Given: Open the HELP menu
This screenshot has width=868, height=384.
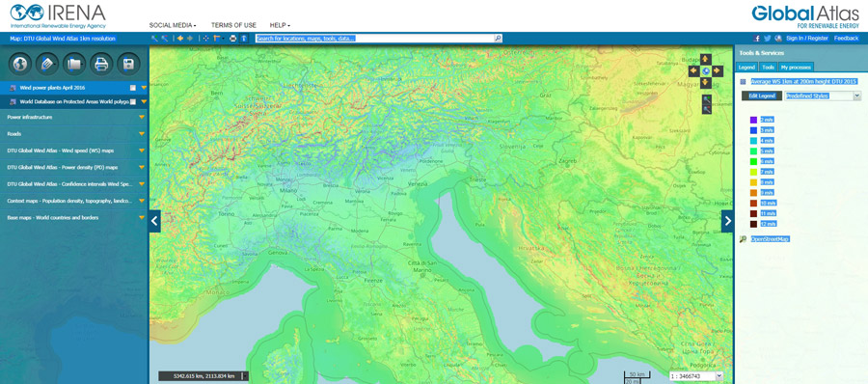Looking at the screenshot, I should (280, 25).
